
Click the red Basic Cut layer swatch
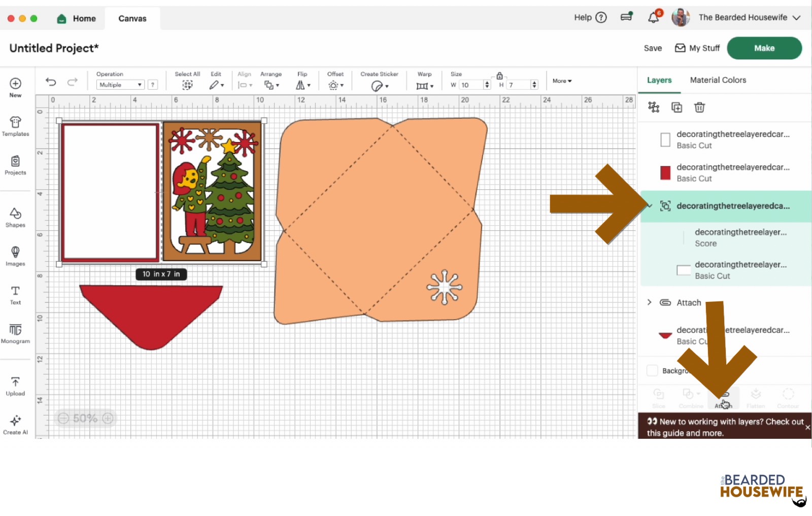click(665, 173)
